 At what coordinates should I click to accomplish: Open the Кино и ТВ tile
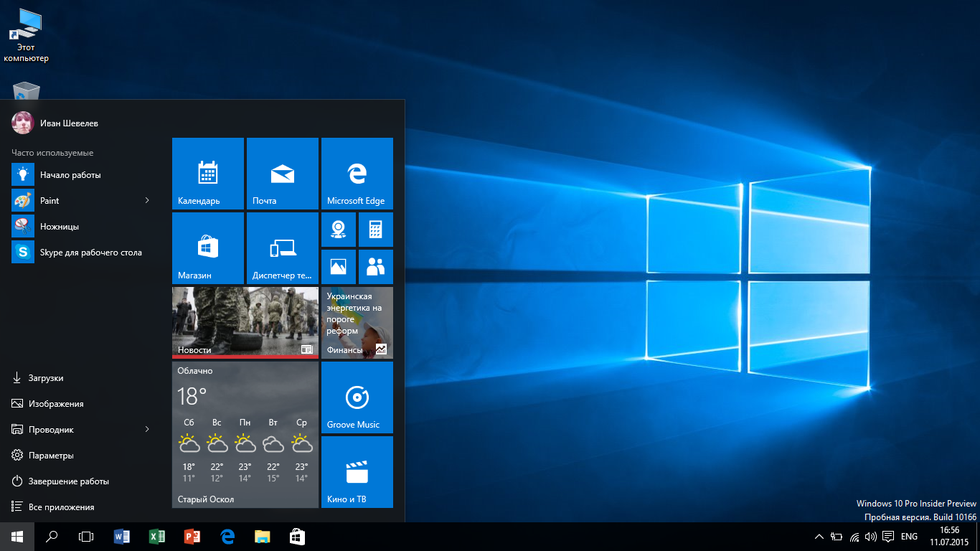357,472
